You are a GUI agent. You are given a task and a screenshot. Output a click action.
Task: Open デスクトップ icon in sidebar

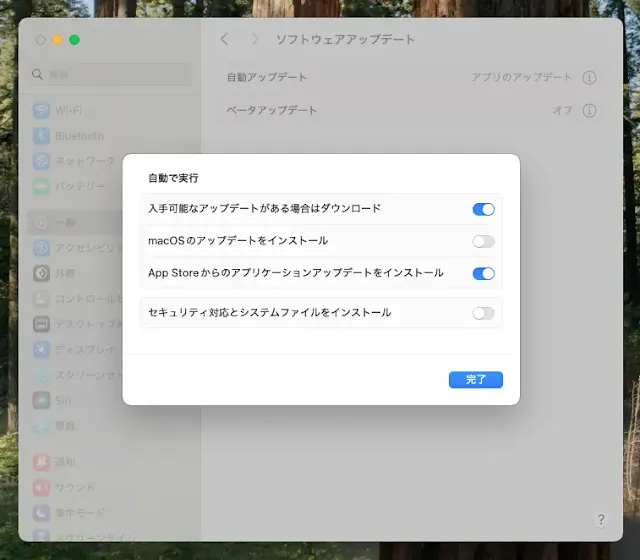click(x=41, y=324)
